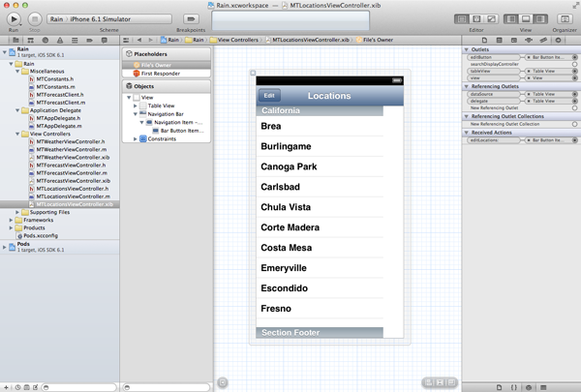Click the searchDisplayController outlet connection circle

[x=574, y=64]
